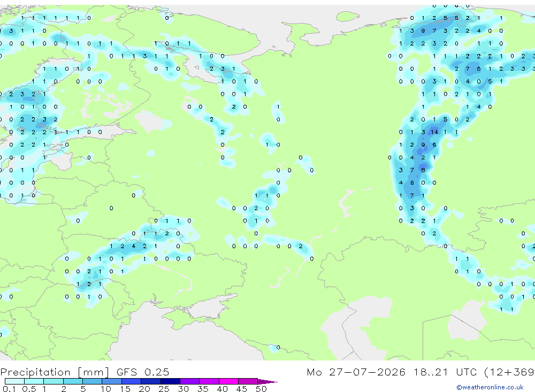Click the 0.5–1 mm legend swatch

click(34, 381)
